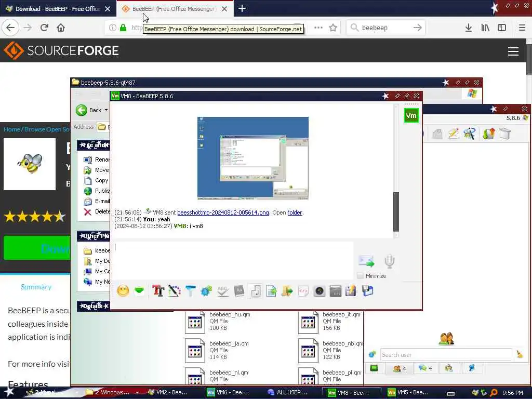Record a voice message with the microphone

(389, 261)
